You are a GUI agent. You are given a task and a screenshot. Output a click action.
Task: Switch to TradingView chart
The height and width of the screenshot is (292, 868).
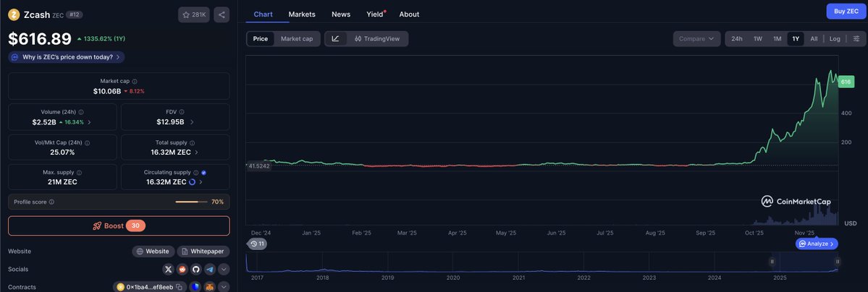[377, 39]
